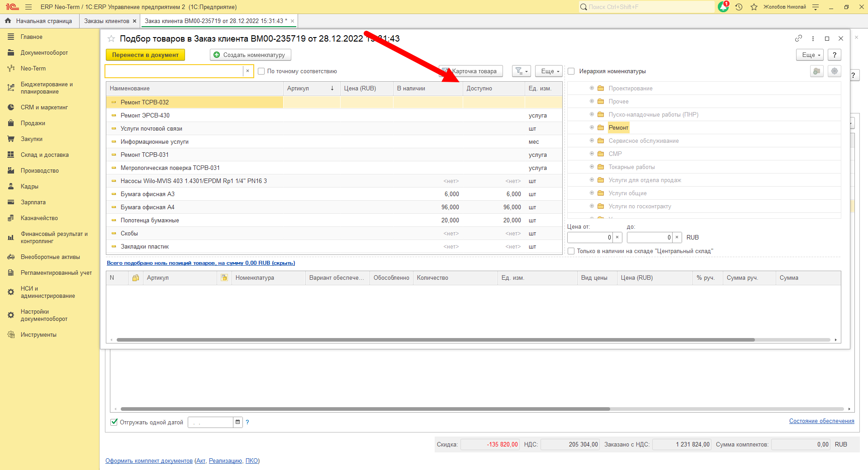
Task: Click the icon left of hierarchy gear
Action: (x=817, y=71)
